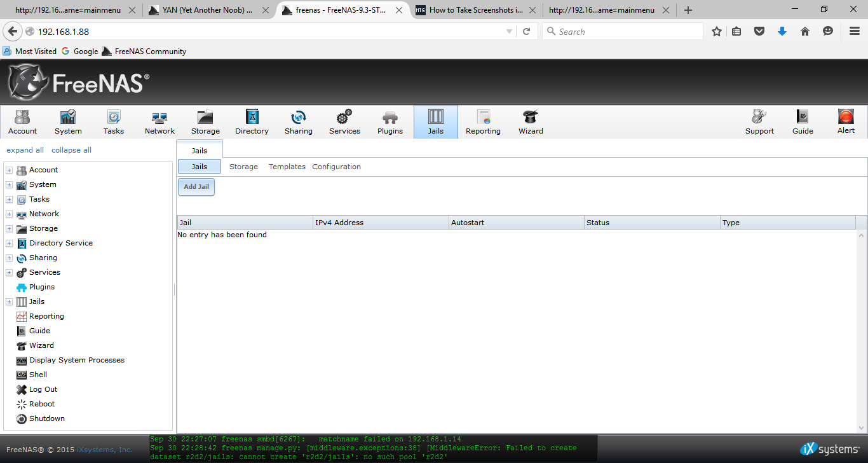
Task: Expand the Directory Service tree node
Action: pyautogui.click(x=9, y=243)
